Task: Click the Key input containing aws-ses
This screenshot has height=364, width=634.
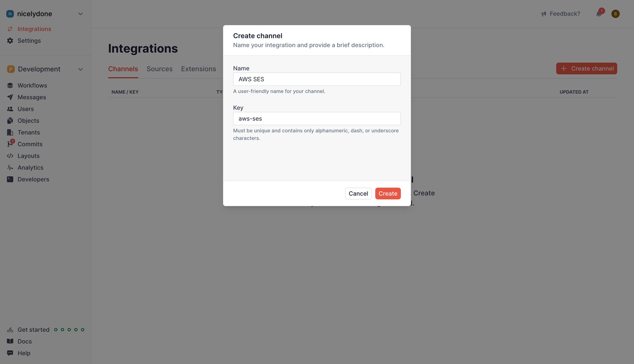Action: coord(317,118)
